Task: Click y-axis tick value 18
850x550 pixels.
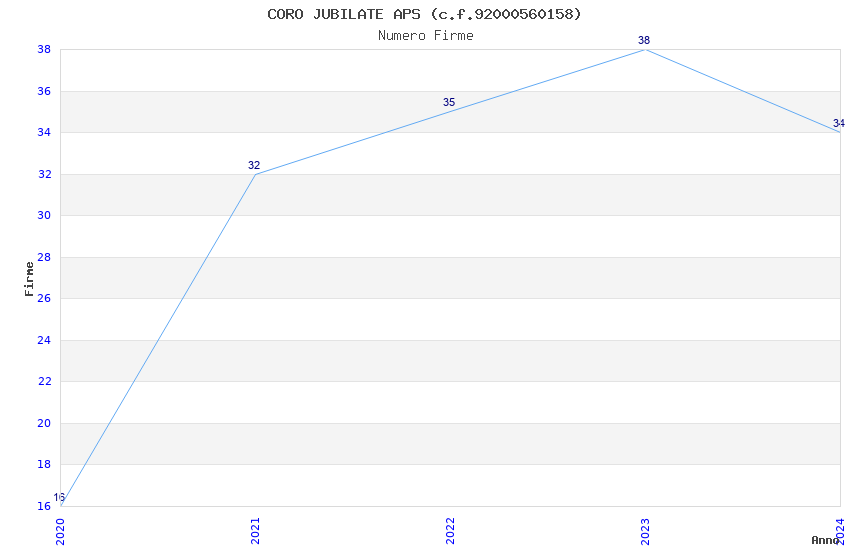Action: (44, 464)
